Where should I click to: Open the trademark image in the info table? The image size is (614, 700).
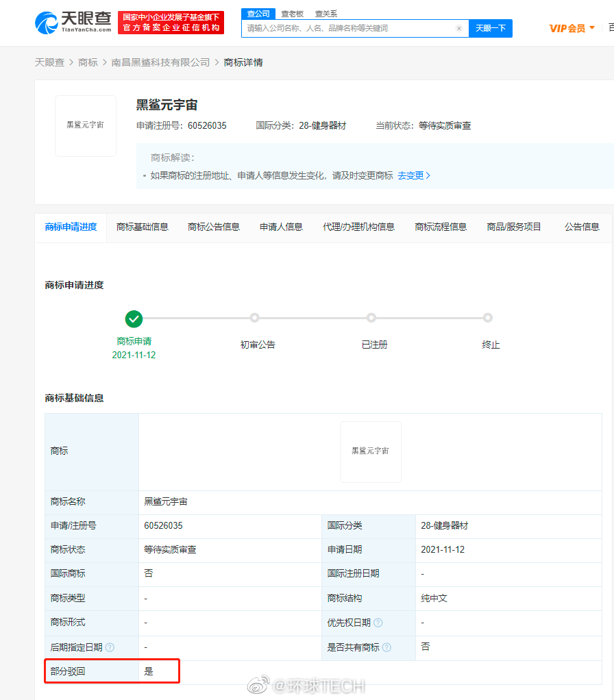(x=371, y=452)
